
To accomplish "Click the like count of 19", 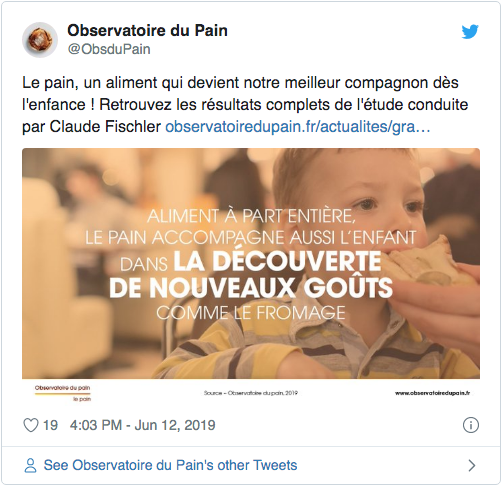I will tap(50, 425).
